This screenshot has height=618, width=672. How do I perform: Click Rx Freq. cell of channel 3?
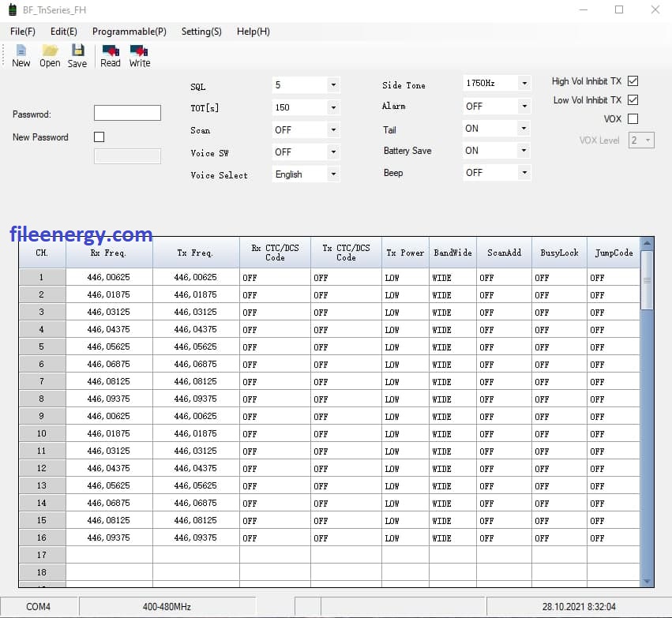pyautogui.click(x=109, y=312)
